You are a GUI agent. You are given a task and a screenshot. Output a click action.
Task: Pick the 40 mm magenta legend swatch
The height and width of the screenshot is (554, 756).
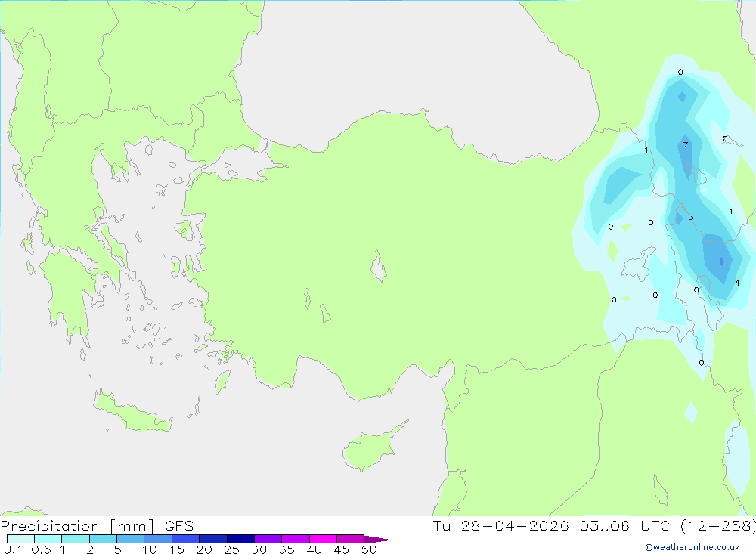(323, 539)
